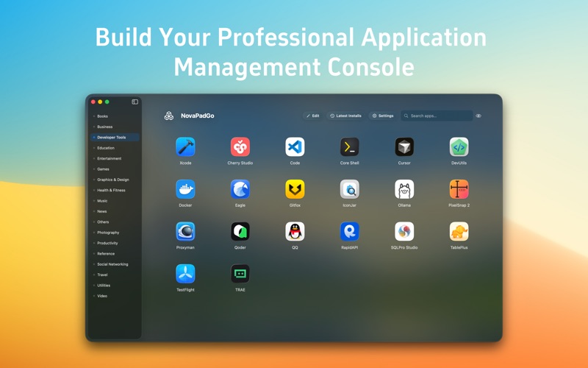
Task: Open PixelSnap 2 app icon
Action: [459, 189]
